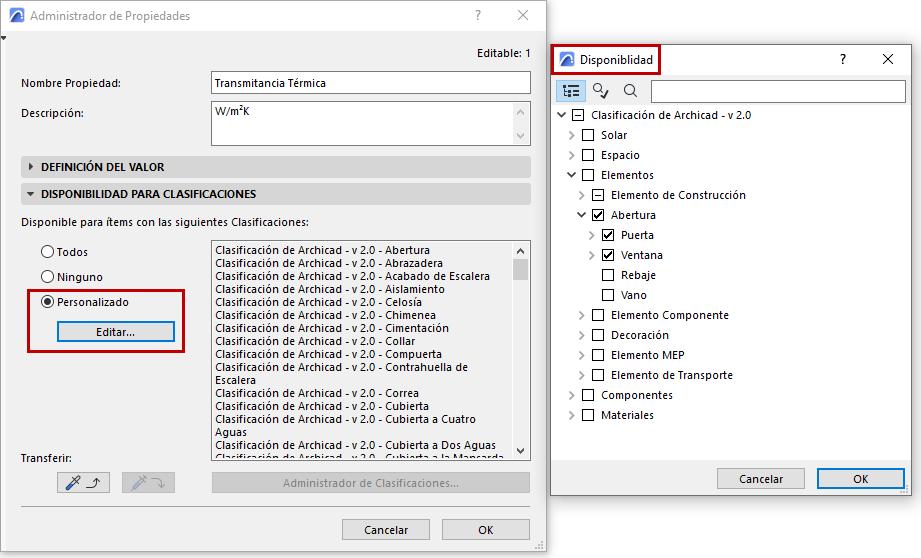Image resolution: width=921 pixels, height=558 pixels.
Task: Check the Elemento MEP checkbox
Action: (x=598, y=355)
